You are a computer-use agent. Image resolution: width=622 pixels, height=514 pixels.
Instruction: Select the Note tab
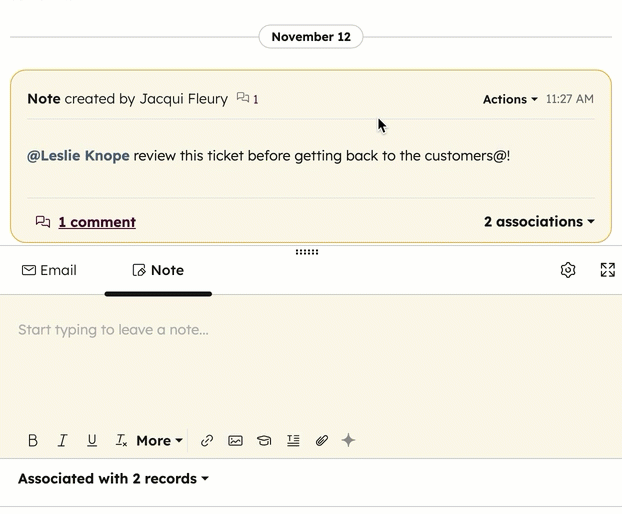point(158,270)
